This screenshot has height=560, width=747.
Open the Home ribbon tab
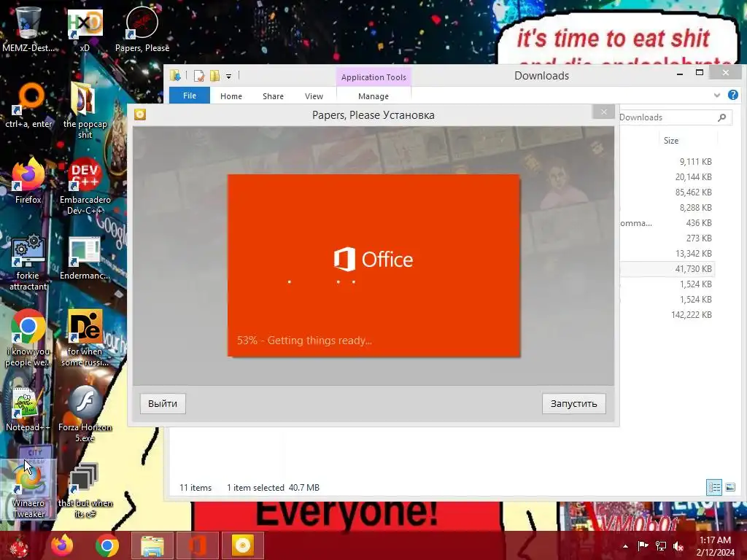tap(231, 96)
